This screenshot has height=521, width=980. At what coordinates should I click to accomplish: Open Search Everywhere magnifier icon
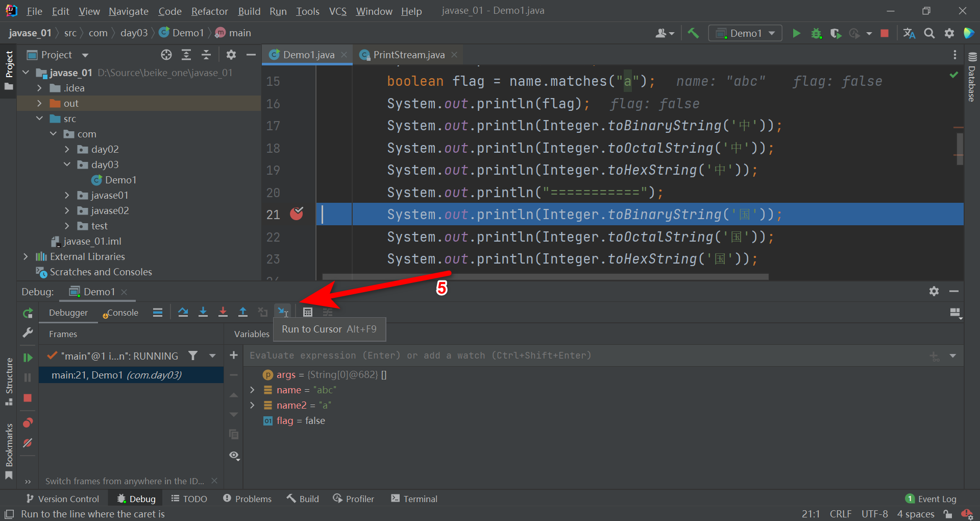coord(929,33)
